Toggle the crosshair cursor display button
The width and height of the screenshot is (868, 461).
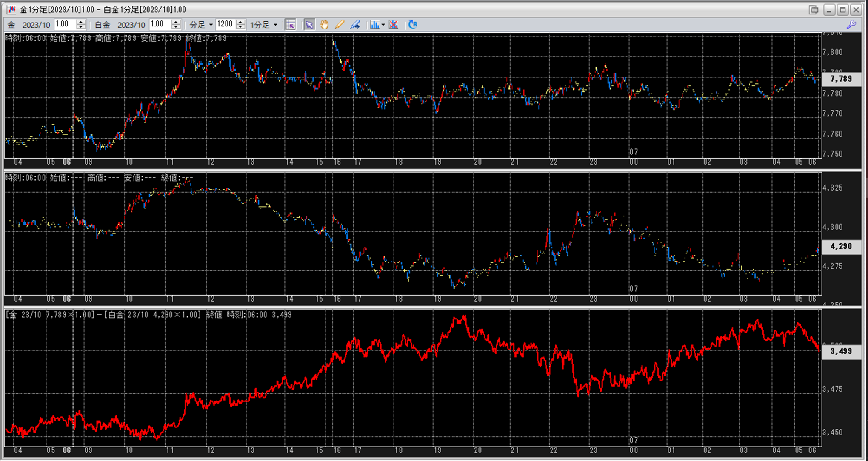point(291,25)
